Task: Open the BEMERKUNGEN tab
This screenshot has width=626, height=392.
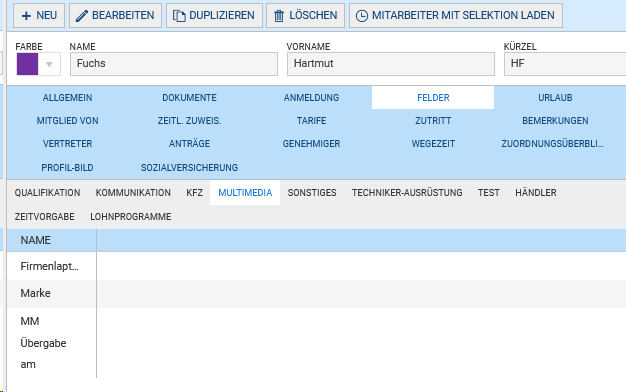Action: pos(555,121)
